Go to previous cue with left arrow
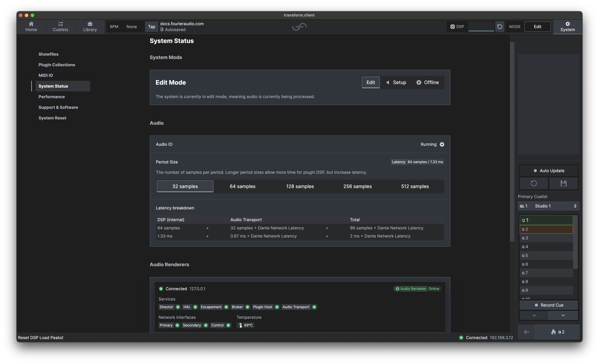The height and width of the screenshot is (364, 599). click(526, 332)
